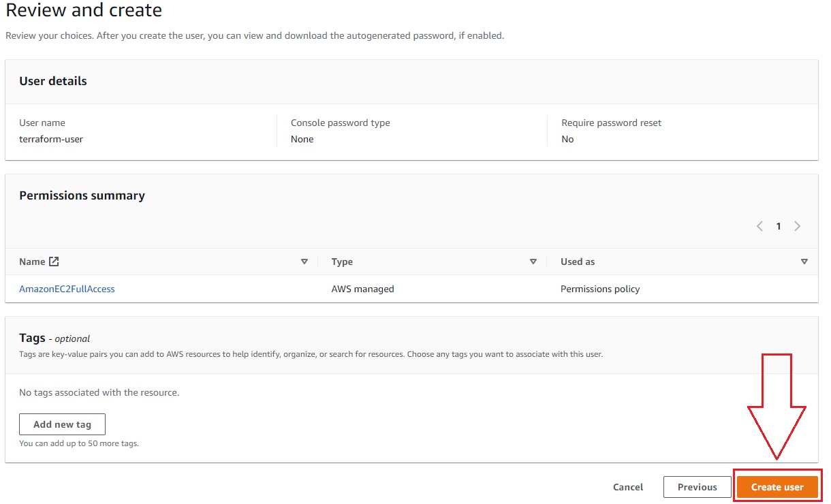
Task: Sort by Name column triangle
Action: 304,262
